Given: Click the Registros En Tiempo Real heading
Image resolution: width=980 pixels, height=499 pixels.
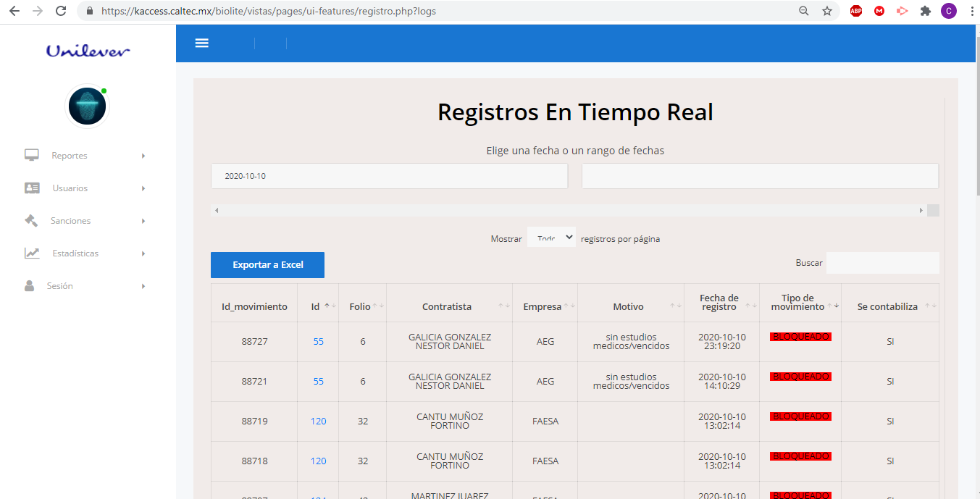Looking at the screenshot, I should pos(575,113).
